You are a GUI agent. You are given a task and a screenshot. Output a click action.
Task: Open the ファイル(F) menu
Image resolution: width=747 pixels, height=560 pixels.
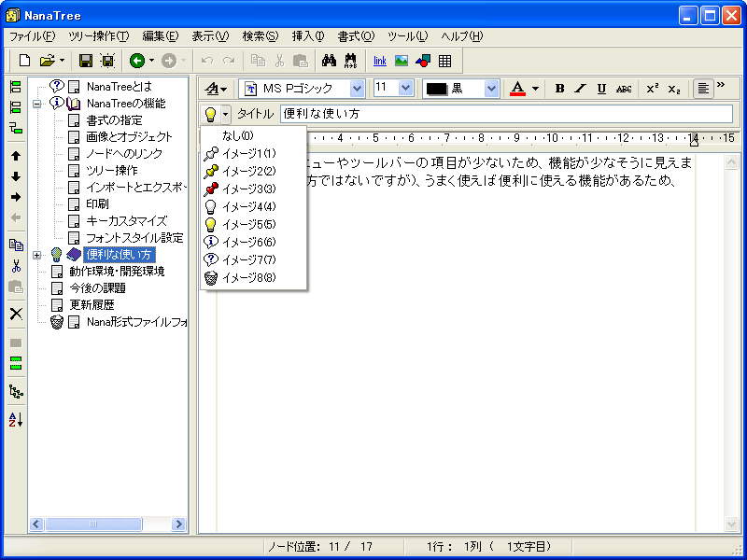(33, 36)
